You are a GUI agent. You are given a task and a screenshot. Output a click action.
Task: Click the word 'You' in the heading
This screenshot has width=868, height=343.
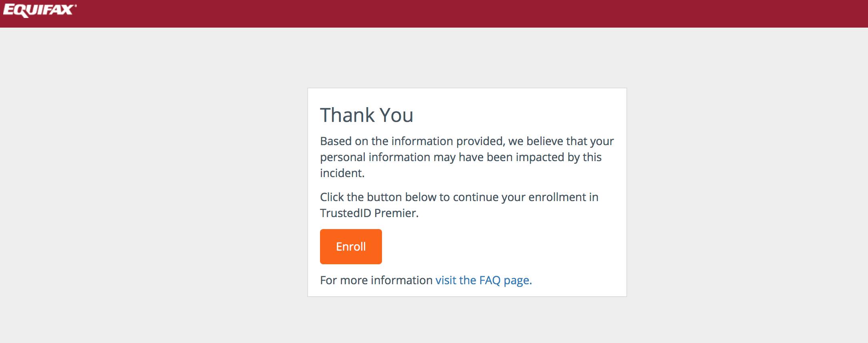(x=396, y=115)
